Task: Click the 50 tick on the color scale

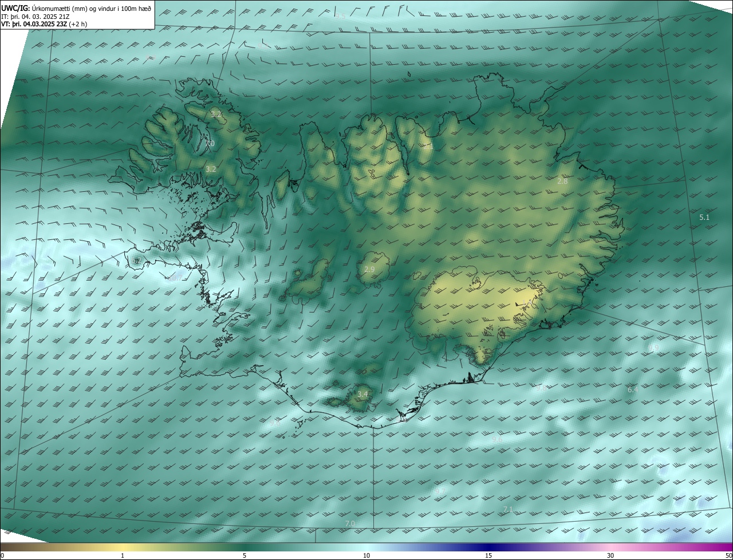Action: click(728, 555)
